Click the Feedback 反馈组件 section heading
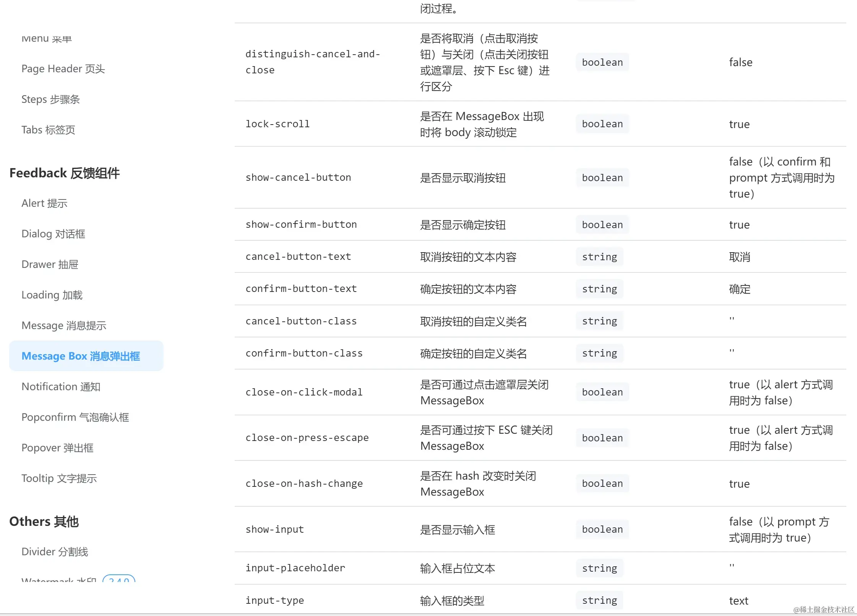The width and height of the screenshot is (857, 616). click(64, 173)
